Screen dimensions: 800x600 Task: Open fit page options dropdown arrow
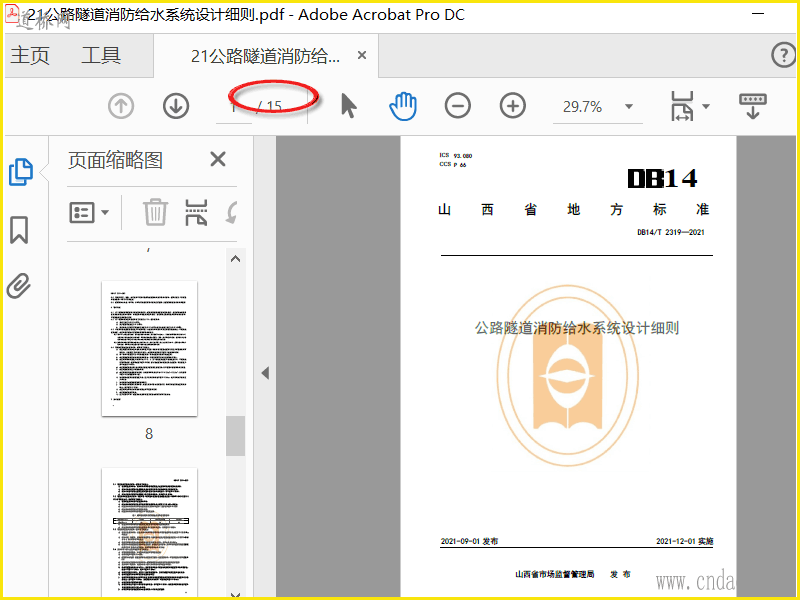tap(706, 106)
